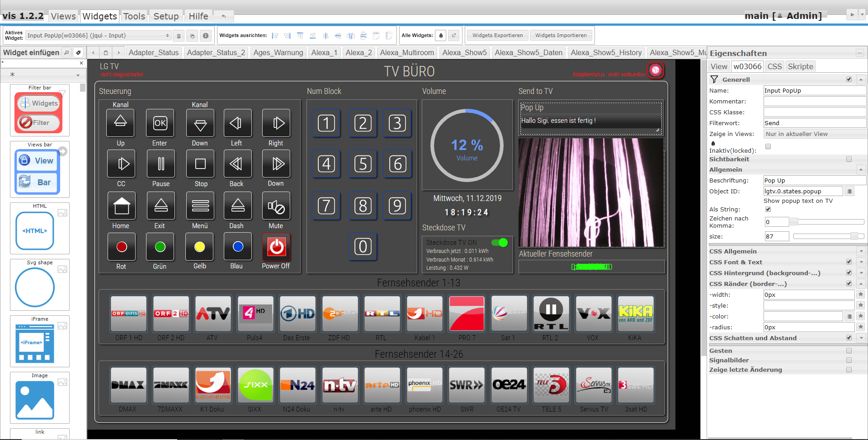Click the Widgets Importieren button
This screenshot has height=440, width=868.
(x=561, y=35)
